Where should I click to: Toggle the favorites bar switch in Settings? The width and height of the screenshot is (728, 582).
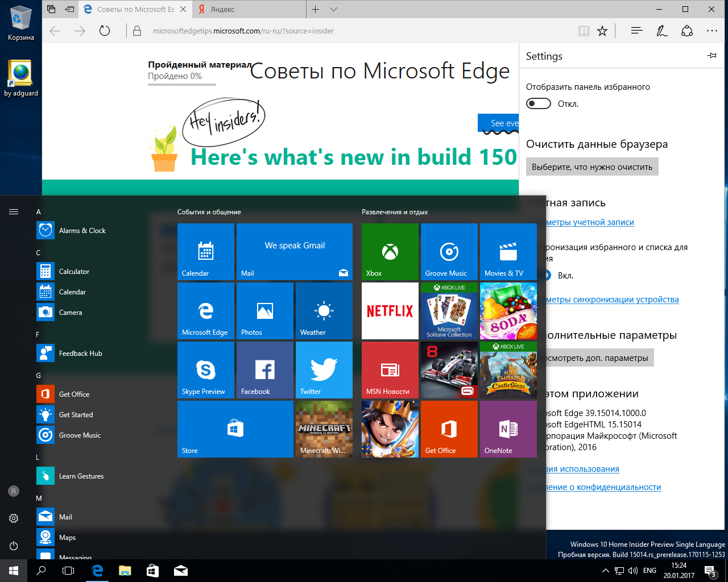pos(539,103)
